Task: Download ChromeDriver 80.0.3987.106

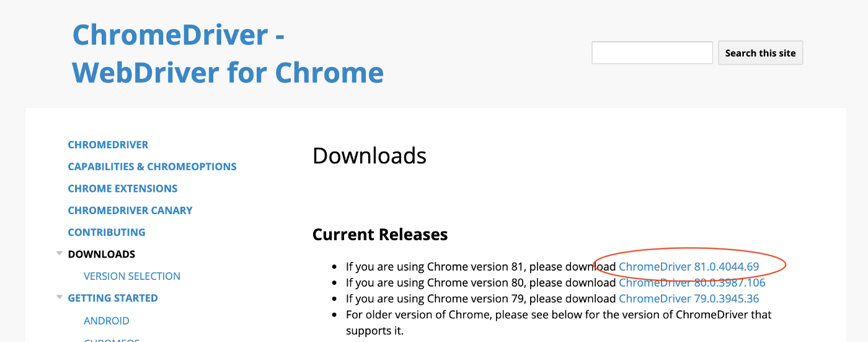Action: [692, 282]
